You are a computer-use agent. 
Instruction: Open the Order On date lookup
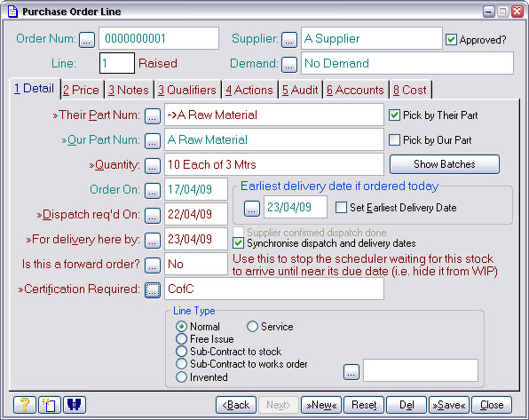pos(153,191)
